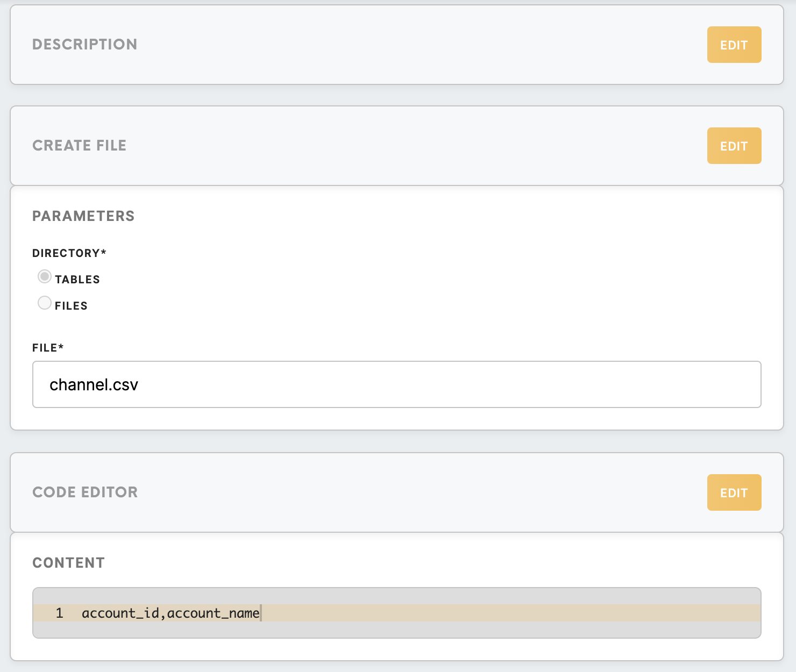Click the DIRECTORY* field label
This screenshot has height=672, width=796.
[x=69, y=253]
